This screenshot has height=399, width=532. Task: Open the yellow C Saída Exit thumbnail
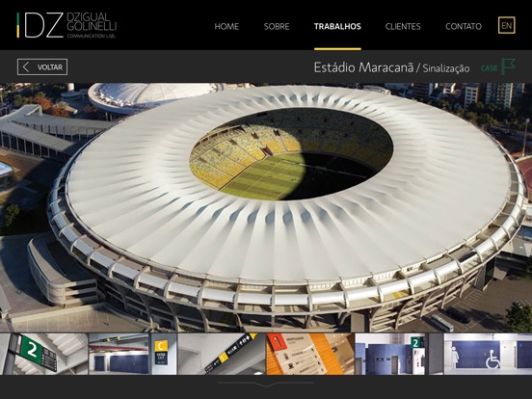pos(164,354)
